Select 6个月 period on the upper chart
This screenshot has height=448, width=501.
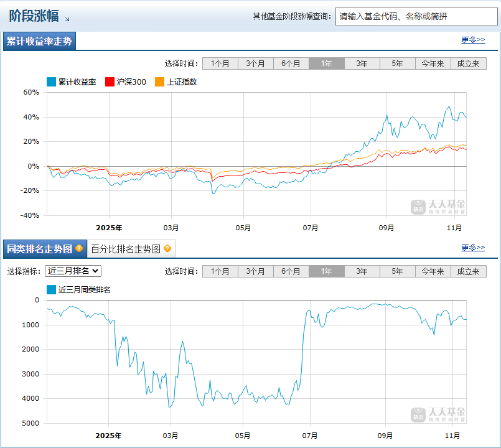tap(291, 63)
